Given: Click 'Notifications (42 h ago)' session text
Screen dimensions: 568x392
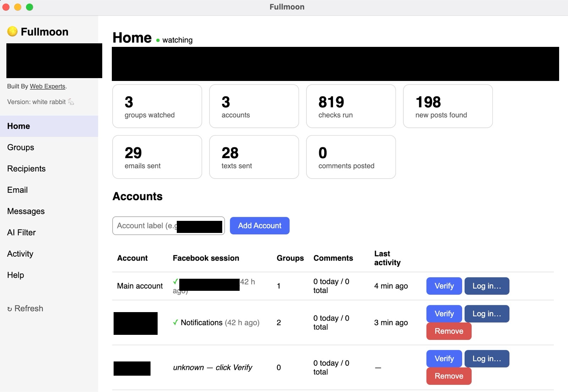Looking at the screenshot, I should 220,322.
